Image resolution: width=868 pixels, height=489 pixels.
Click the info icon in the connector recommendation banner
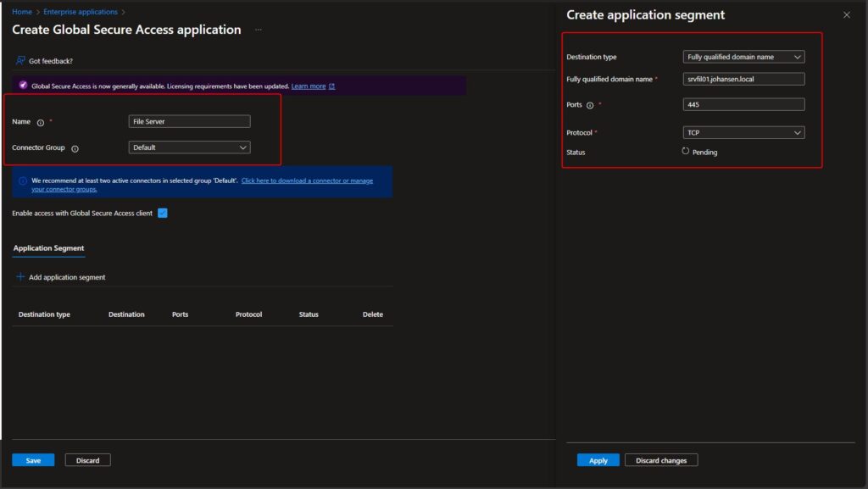tap(23, 181)
